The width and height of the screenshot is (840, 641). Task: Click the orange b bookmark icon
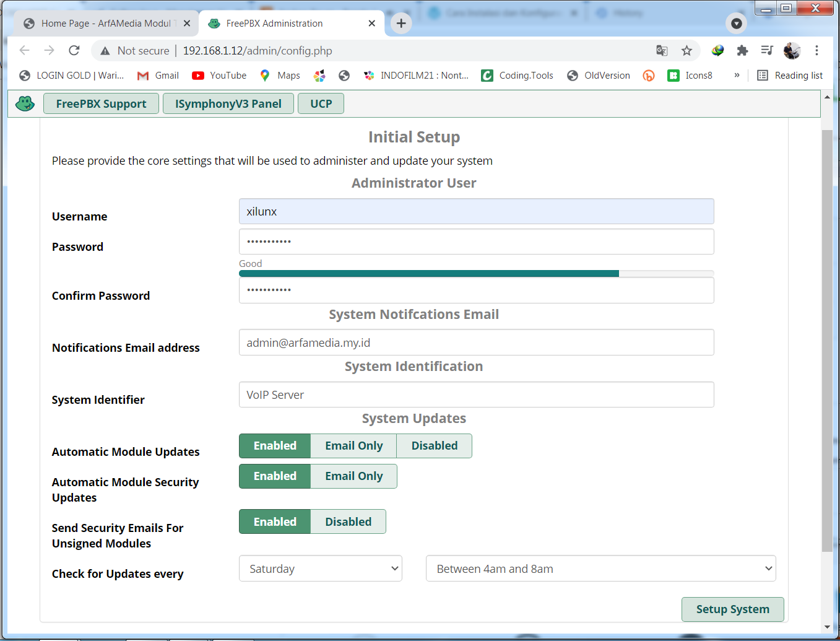(x=649, y=76)
